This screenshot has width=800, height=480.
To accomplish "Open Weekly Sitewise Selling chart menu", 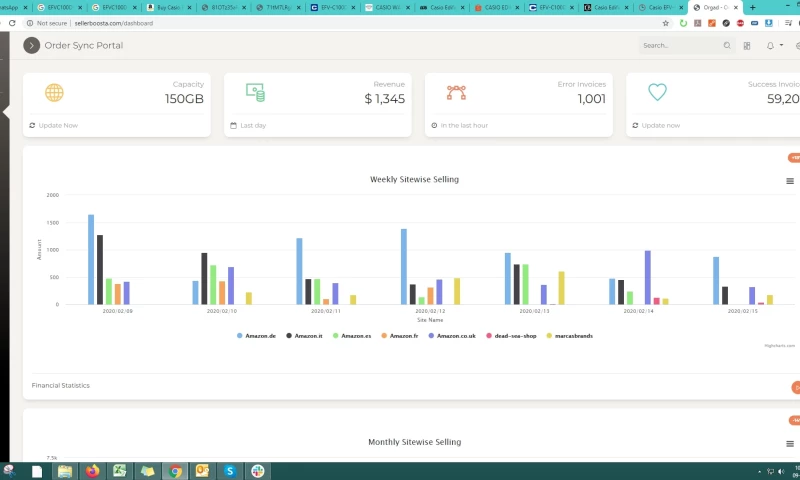I will coord(790,181).
